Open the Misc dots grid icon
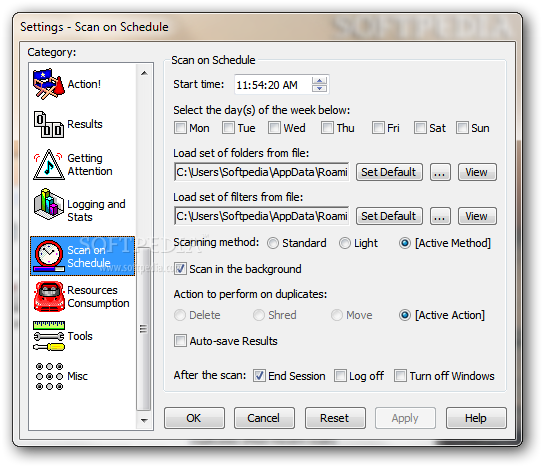Viewport: 543px width, 467px height. (x=49, y=376)
